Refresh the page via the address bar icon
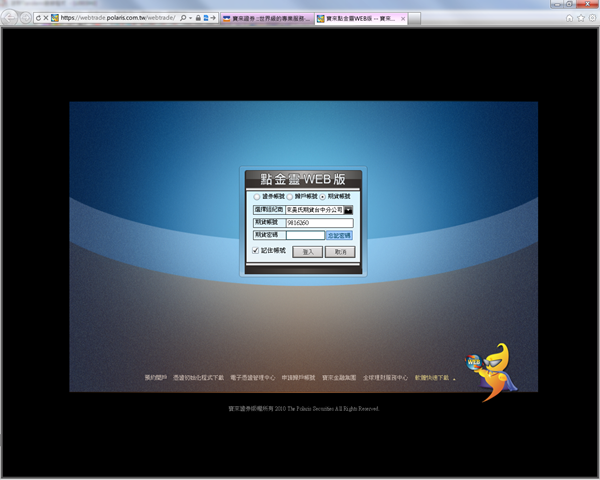Screen dimensions: 600x480 pyautogui.click(x=38, y=18)
